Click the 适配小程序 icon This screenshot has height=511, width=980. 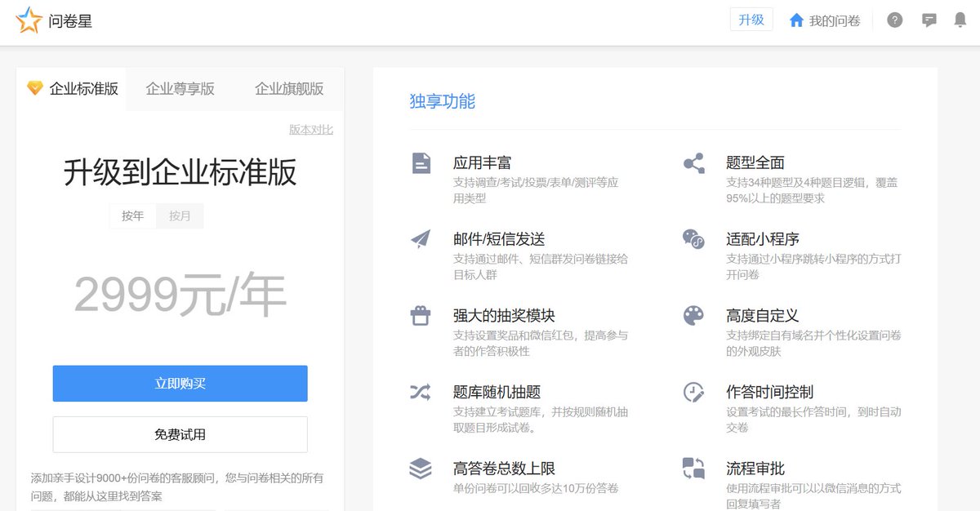tap(693, 239)
